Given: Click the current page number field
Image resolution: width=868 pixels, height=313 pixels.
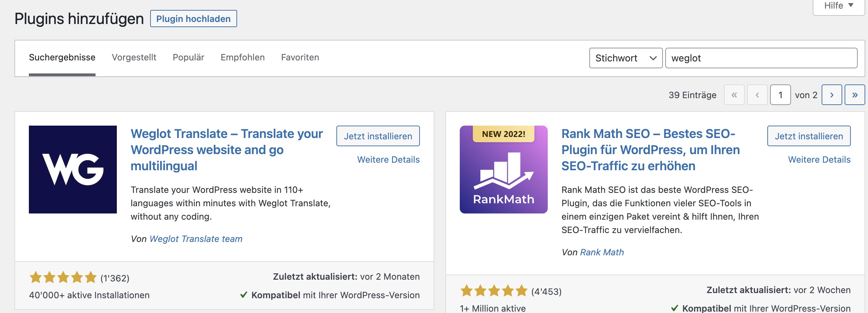Looking at the screenshot, I should click(x=780, y=95).
